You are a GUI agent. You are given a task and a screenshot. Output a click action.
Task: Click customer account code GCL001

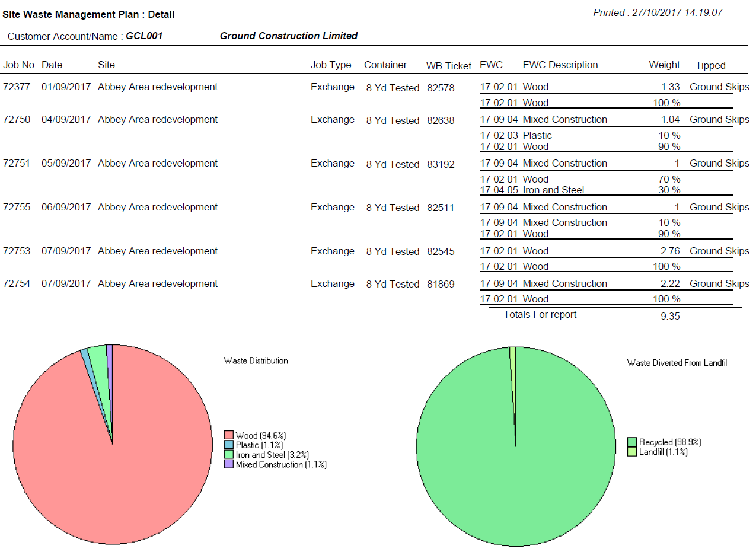tap(144, 36)
